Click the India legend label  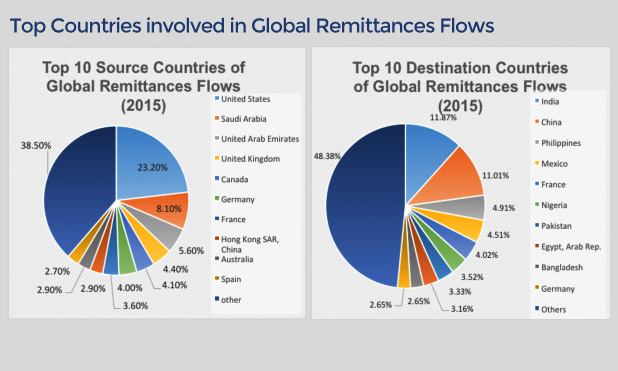550,102
